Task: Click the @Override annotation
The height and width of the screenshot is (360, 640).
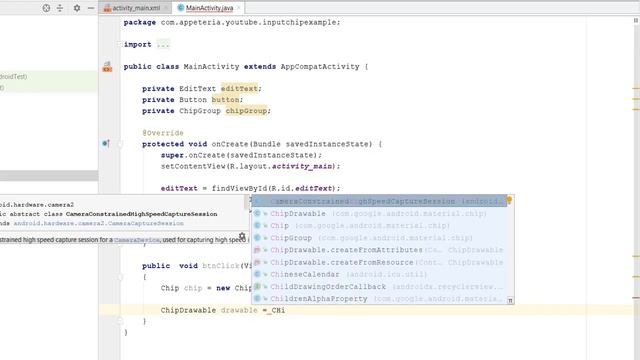Action: click(x=163, y=133)
